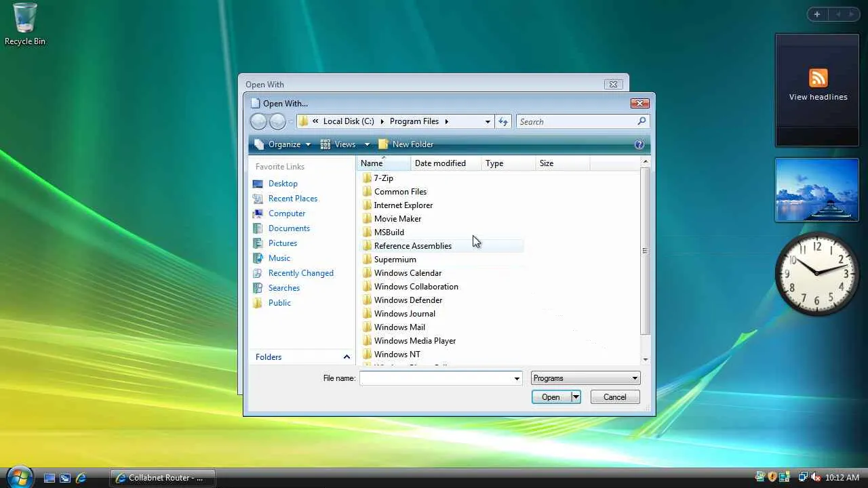Click the Collabnet Router taskbar button
Screen dimensions: 868x488
pos(162,478)
